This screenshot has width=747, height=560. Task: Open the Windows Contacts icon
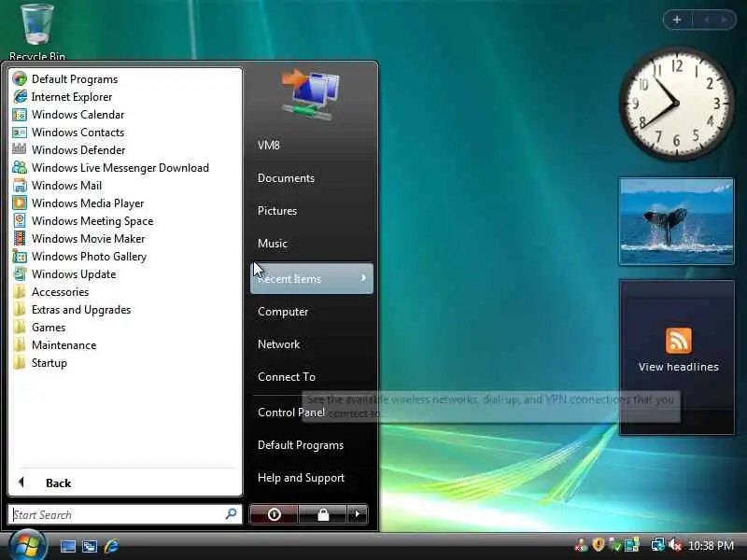click(20, 133)
